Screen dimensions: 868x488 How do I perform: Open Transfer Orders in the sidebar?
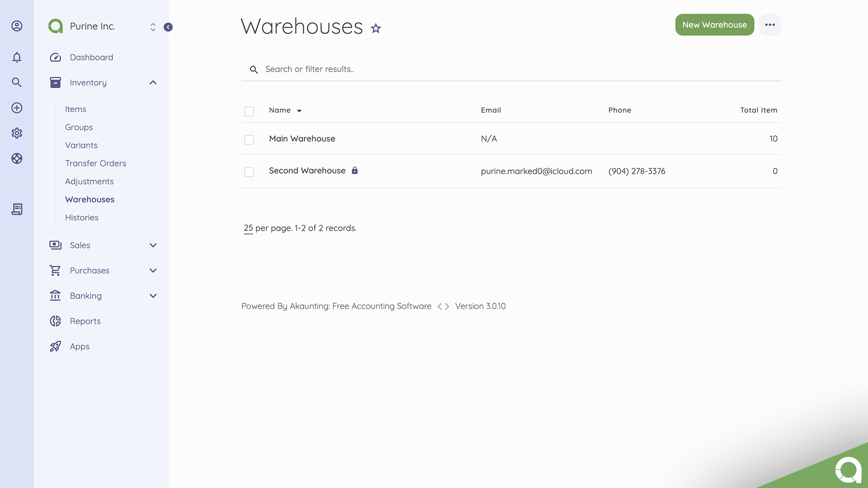tap(95, 163)
